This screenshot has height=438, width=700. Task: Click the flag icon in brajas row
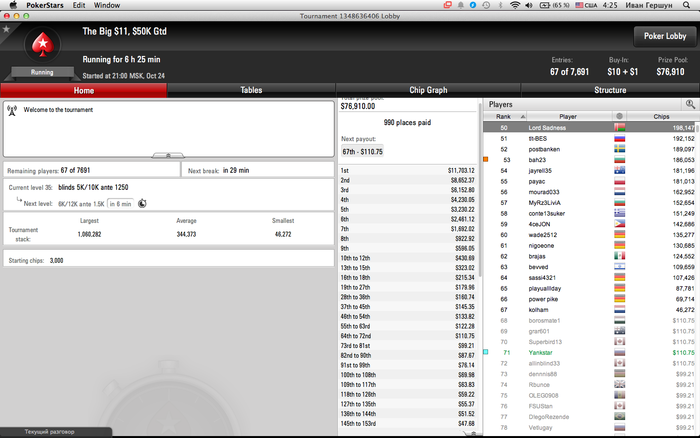click(x=619, y=256)
